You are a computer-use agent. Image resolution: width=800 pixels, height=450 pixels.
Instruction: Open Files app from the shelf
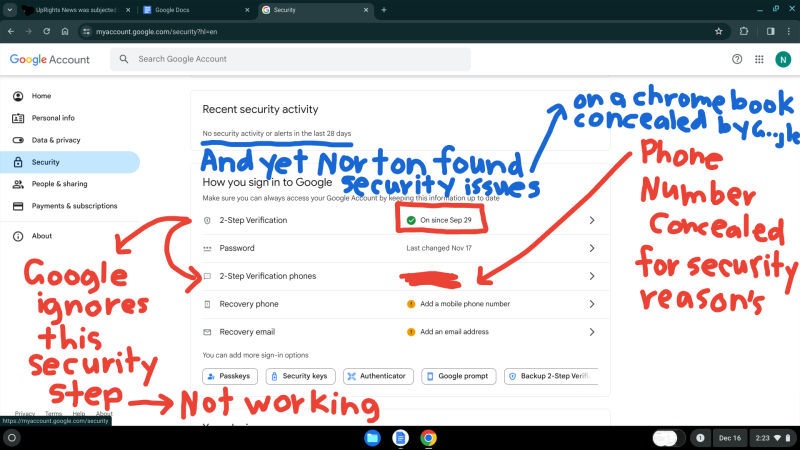point(372,438)
